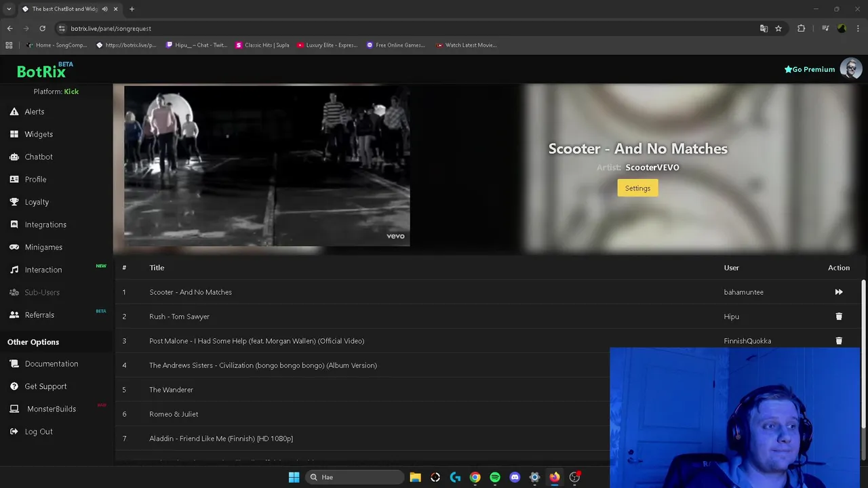This screenshot has height=488, width=868.
Task: Select Romeo & Juliet in the queue
Action: [174, 414]
